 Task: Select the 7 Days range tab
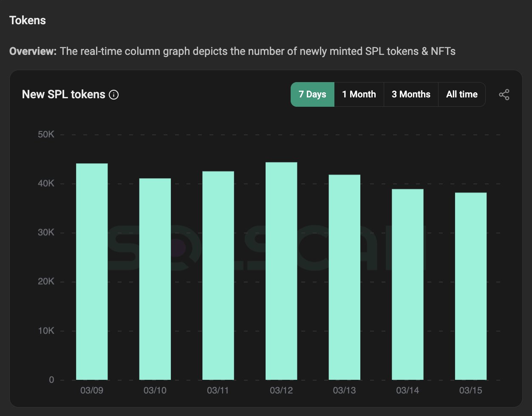click(x=312, y=94)
